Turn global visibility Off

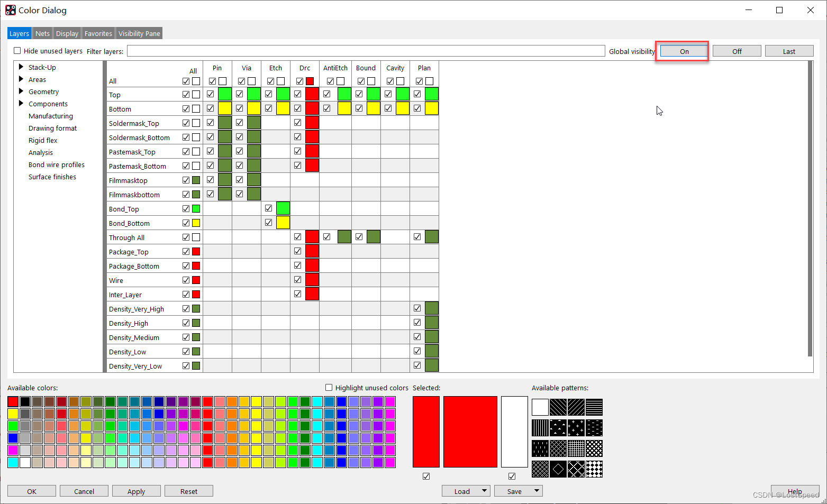coord(737,51)
